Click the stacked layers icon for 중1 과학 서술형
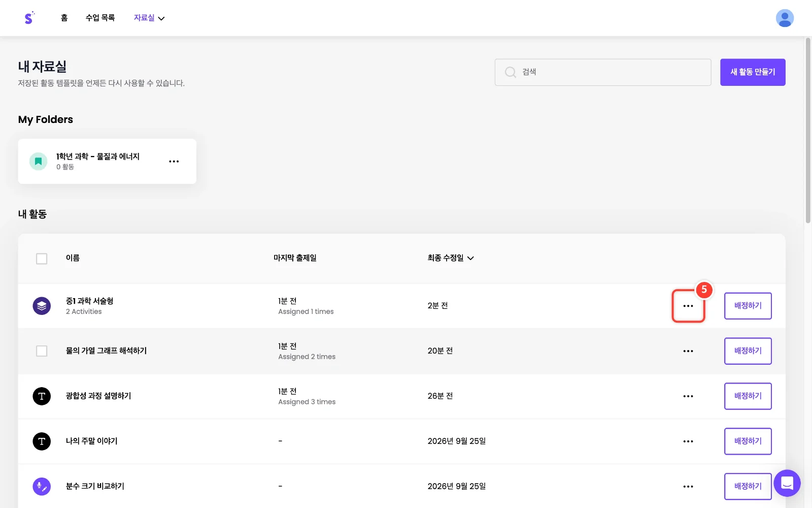Screen dimensions: 812x508 pyautogui.click(x=42, y=306)
